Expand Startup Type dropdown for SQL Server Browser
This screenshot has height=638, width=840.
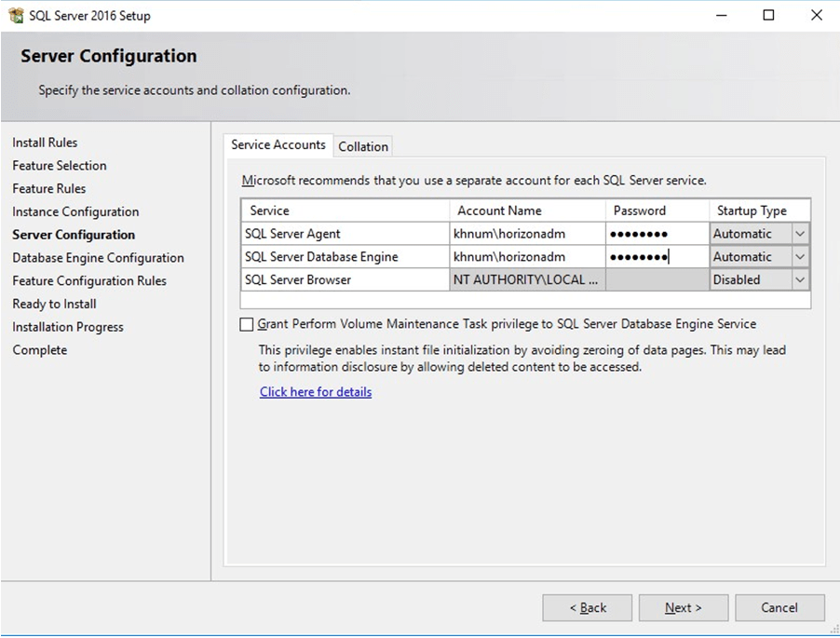(800, 279)
